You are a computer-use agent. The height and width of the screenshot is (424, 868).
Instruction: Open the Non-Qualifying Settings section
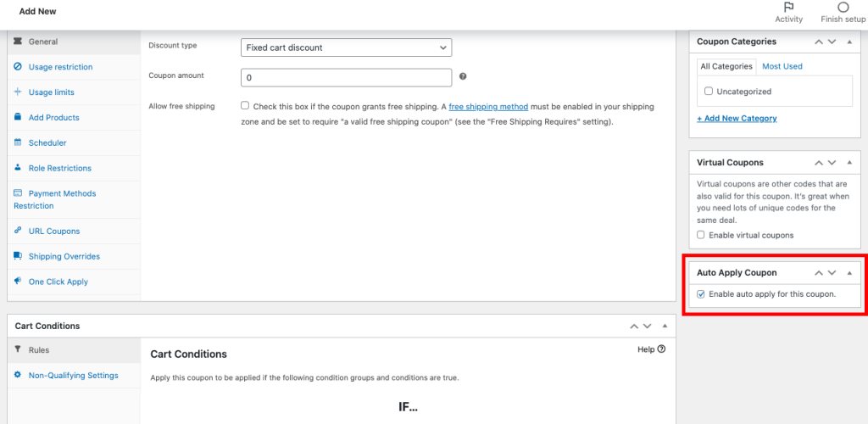[75, 376]
